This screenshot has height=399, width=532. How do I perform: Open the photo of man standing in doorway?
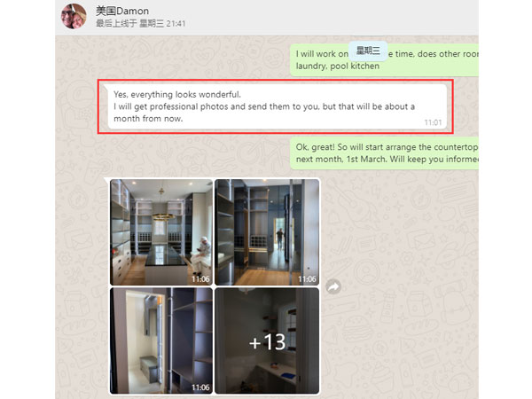coord(267,232)
